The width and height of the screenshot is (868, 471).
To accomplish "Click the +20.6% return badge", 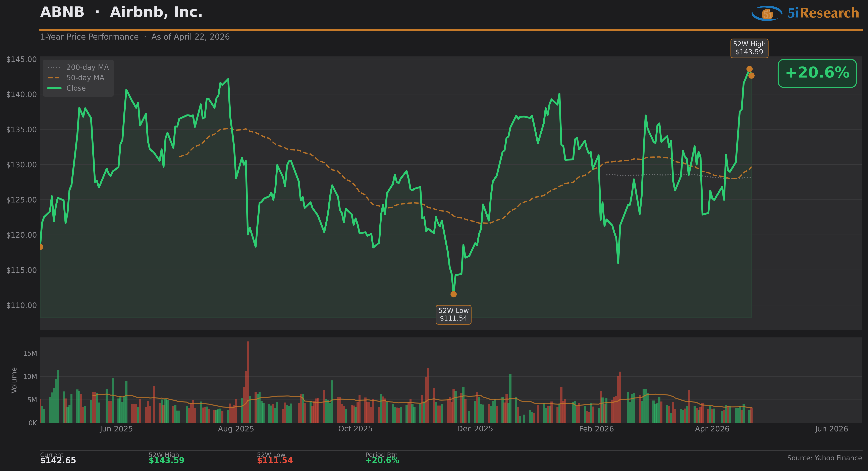I will tap(817, 73).
